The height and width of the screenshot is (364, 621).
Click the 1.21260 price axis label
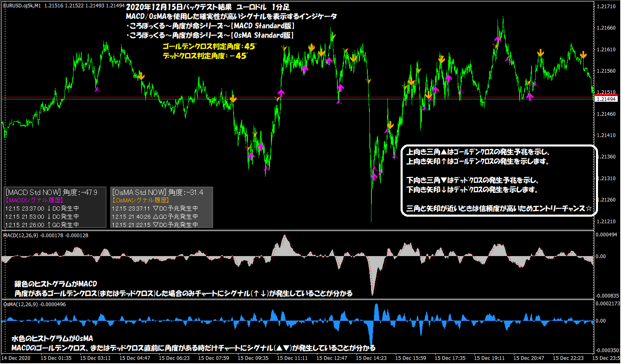[x=606, y=200]
